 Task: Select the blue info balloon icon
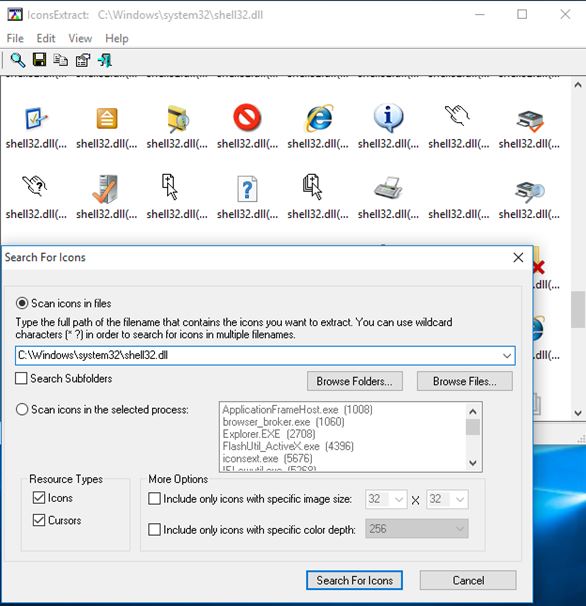pos(388,117)
